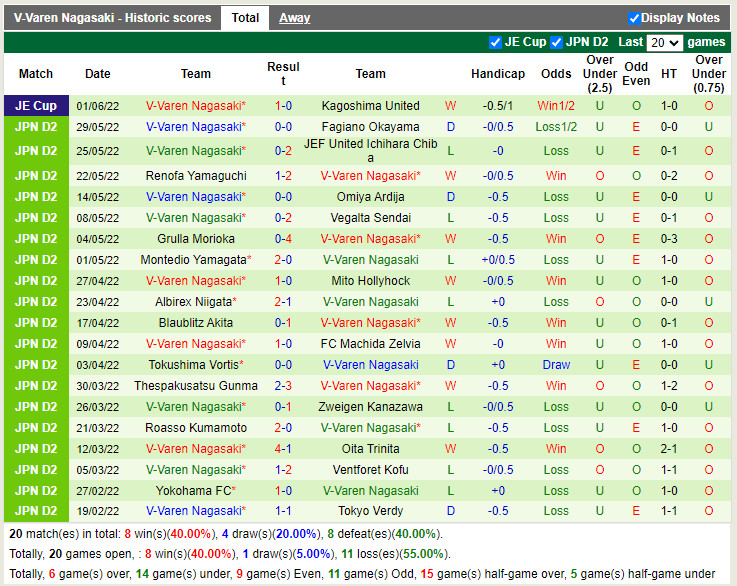Select Zweigen Kanazawa team name
Image resolution: width=737 pixels, height=586 pixels.
[x=370, y=407]
